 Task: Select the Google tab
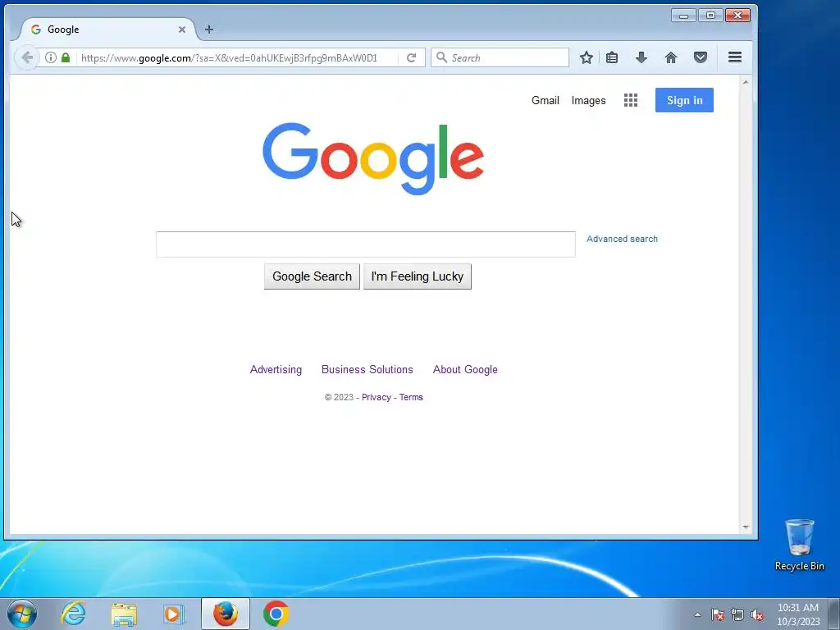107,30
